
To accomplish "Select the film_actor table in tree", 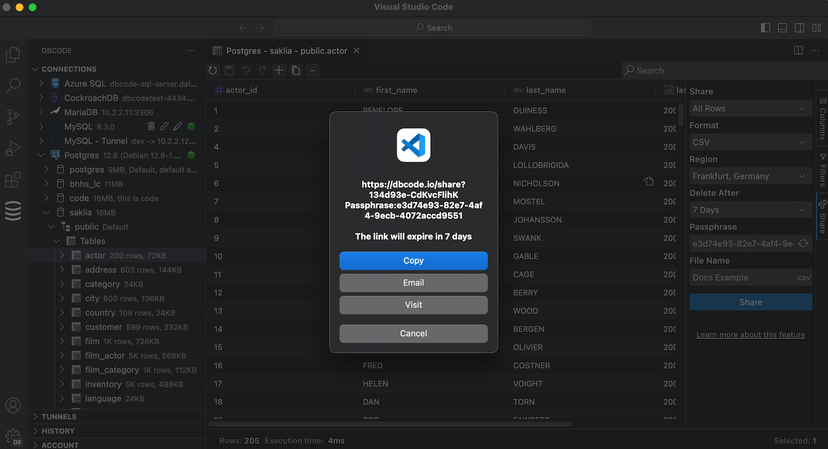I will click(117, 356).
